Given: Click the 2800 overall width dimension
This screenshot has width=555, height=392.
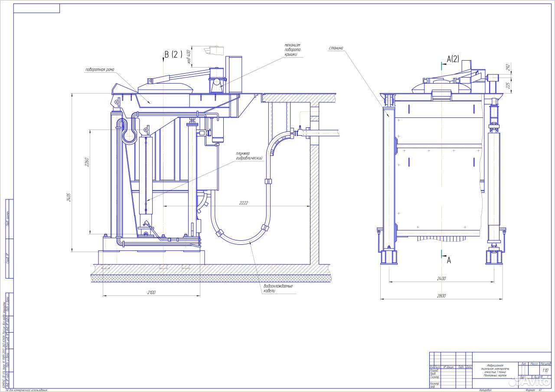Looking at the screenshot, I should coord(441,295).
